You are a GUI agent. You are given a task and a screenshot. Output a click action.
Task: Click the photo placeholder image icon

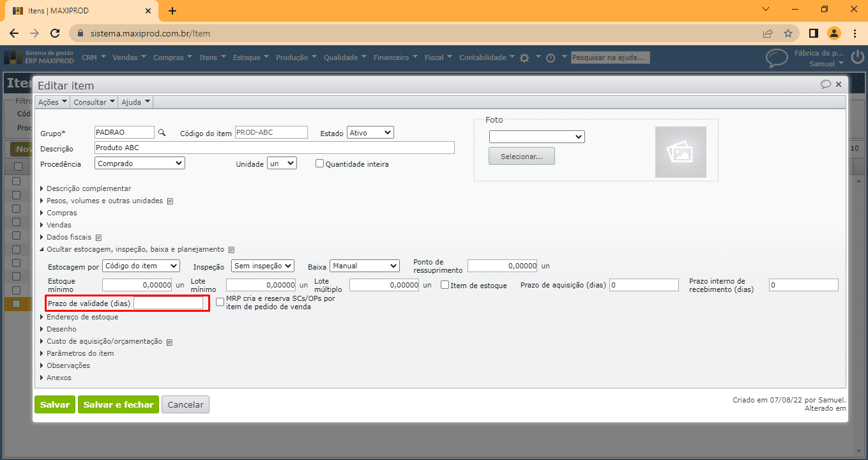[680, 152]
